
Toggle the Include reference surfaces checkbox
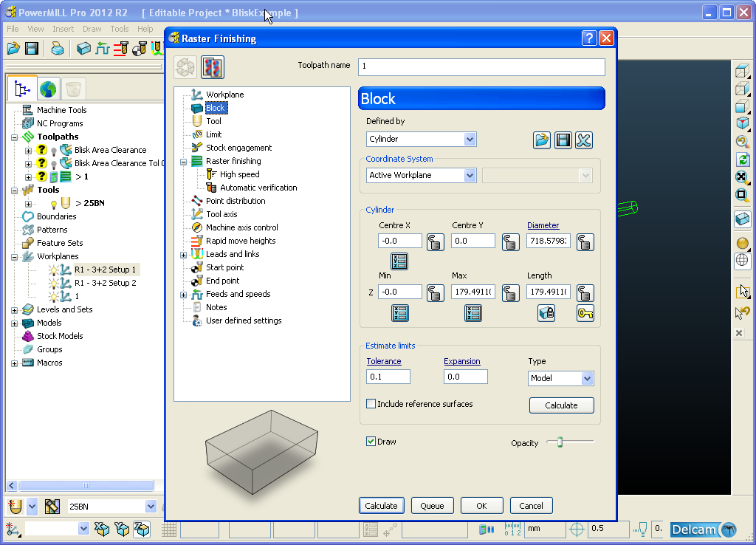(371, 404)
